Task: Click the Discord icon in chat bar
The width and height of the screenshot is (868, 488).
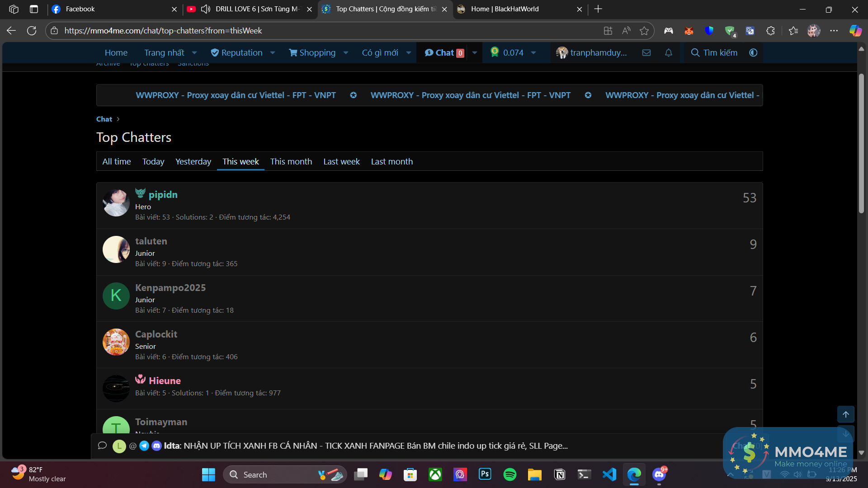Action: click(156, 446)
